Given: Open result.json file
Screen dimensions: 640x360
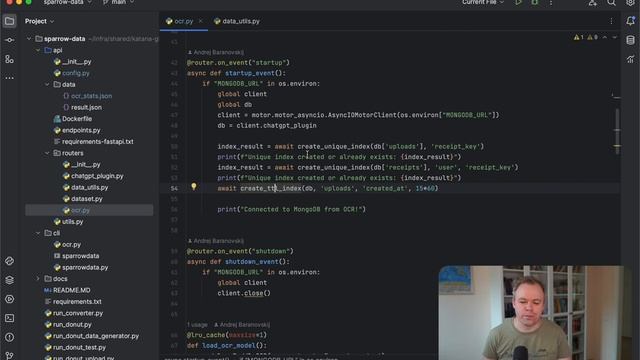Looking at the screenshot, I should [86, 107].
